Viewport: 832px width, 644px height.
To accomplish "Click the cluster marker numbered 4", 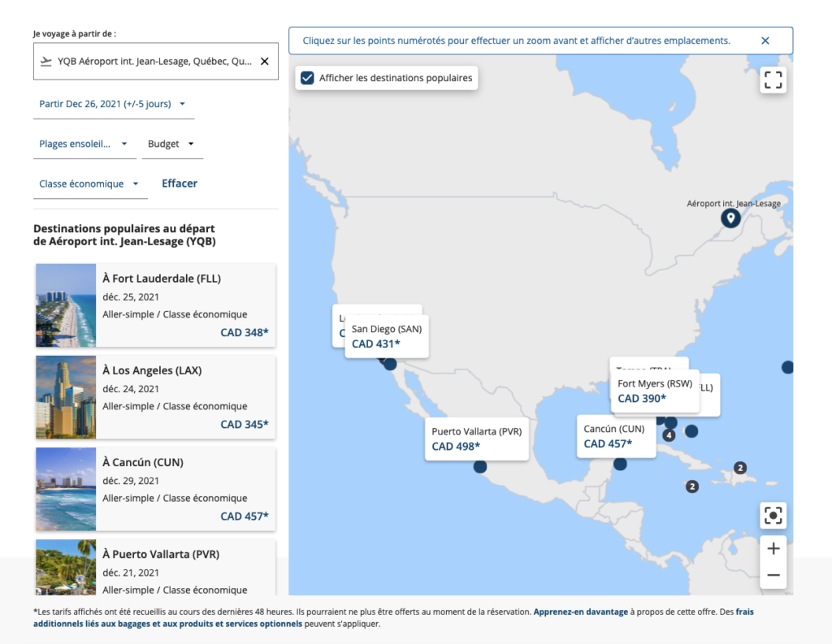I will [x=669, y=435].
